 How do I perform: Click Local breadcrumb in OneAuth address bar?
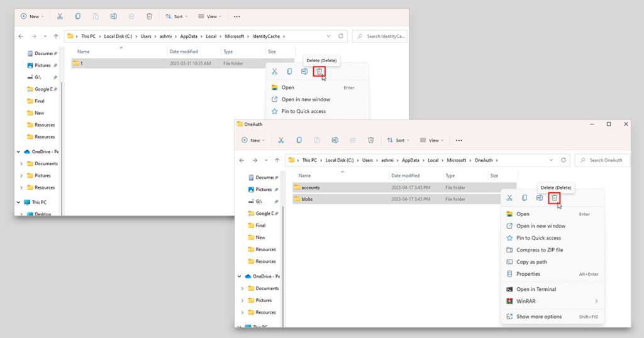pyautogui.click(x=433, y=160)
